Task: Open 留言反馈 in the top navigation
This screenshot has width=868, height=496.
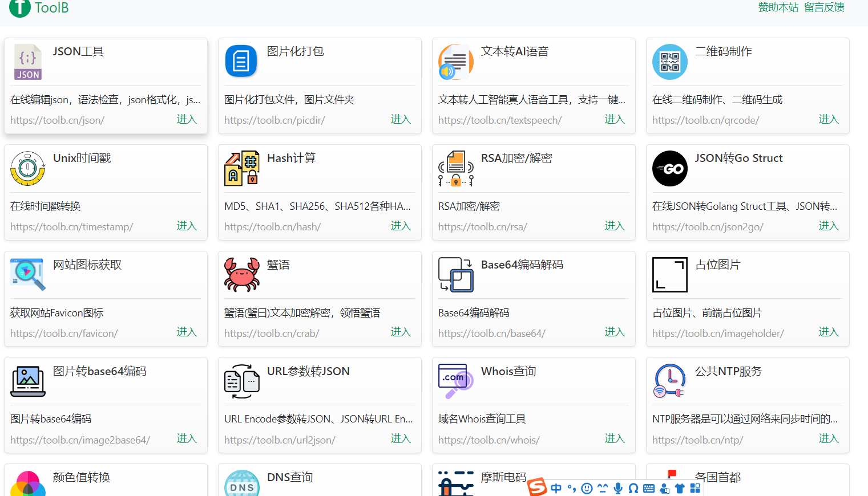Action: tap(824, 7)
